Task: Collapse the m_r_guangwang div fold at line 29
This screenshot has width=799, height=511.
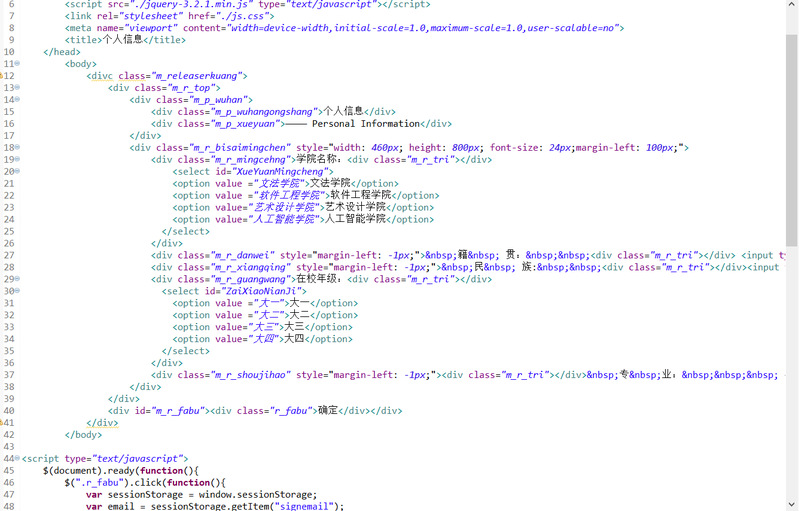Action: pyautogui.click(x=17, y=279)
